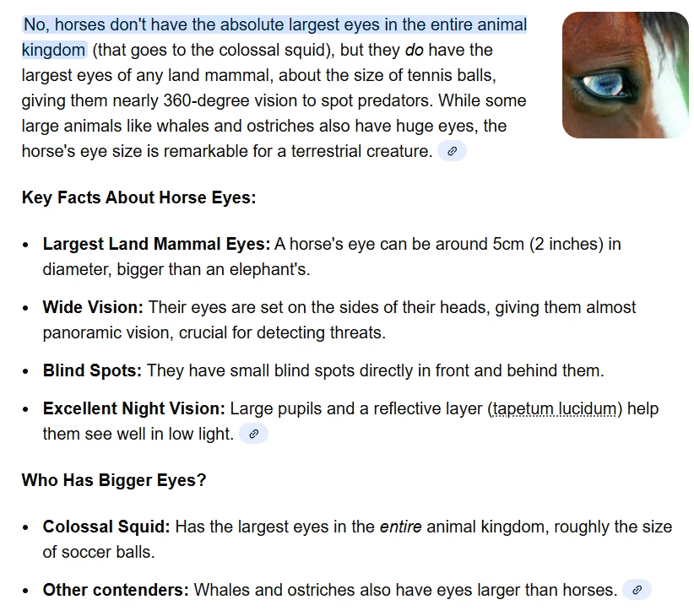Screen dimensions: 694x616
Task: Open source link icon after "larger than horses"
Action: tap(637, 590)
